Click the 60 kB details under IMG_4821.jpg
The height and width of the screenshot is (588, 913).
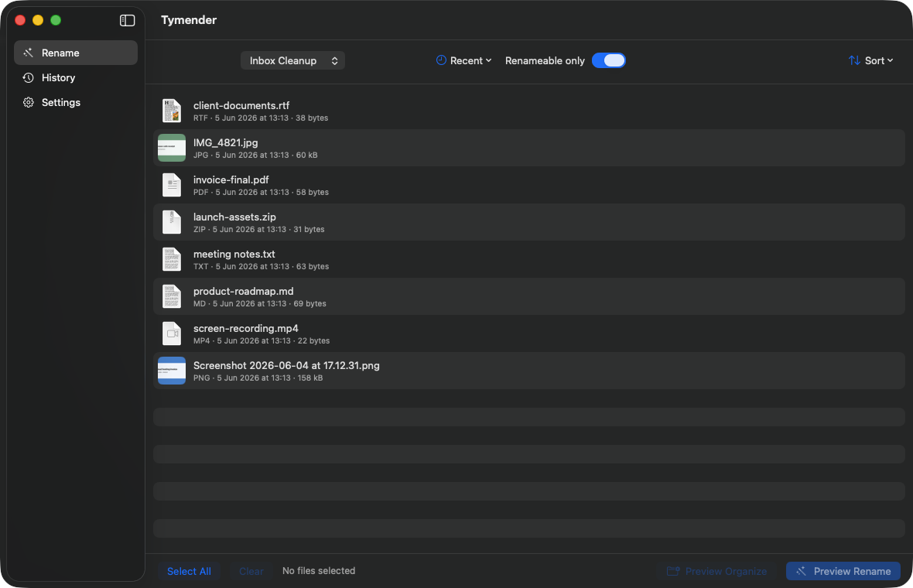tap(255, 155)
